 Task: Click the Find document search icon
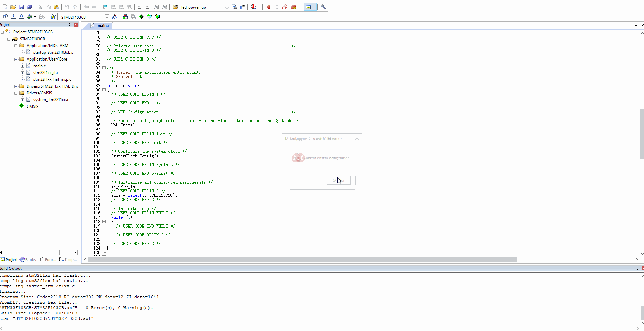tap(234, 7)
